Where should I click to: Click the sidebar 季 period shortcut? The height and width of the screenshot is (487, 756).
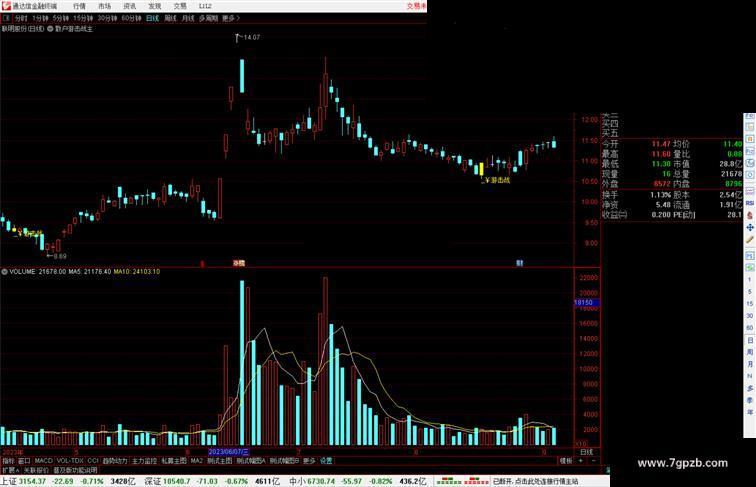pos(750,401)
